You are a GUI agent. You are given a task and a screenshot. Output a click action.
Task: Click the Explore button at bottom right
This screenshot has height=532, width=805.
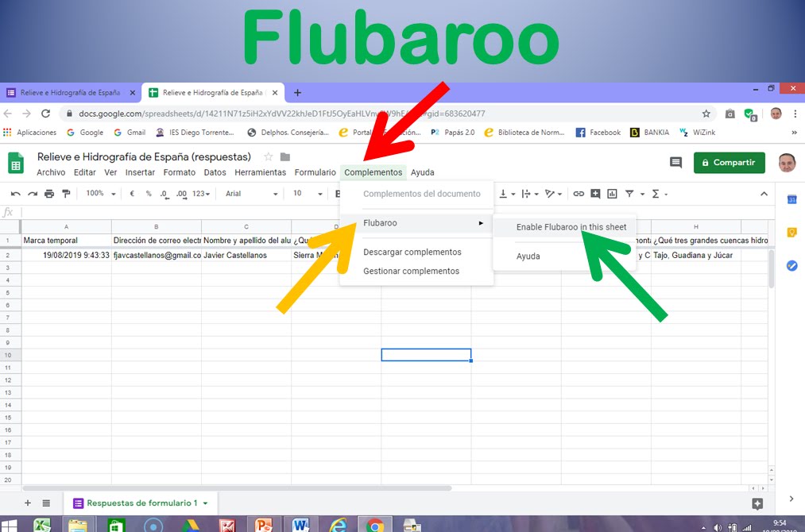pyautogui.click(x=757, y=503)
